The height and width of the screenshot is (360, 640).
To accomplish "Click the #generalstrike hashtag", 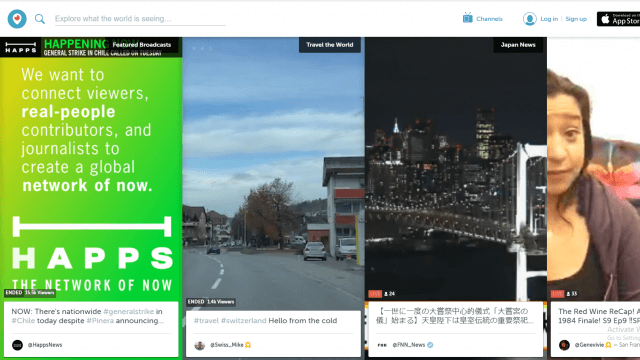I will [x=129, y=311].
